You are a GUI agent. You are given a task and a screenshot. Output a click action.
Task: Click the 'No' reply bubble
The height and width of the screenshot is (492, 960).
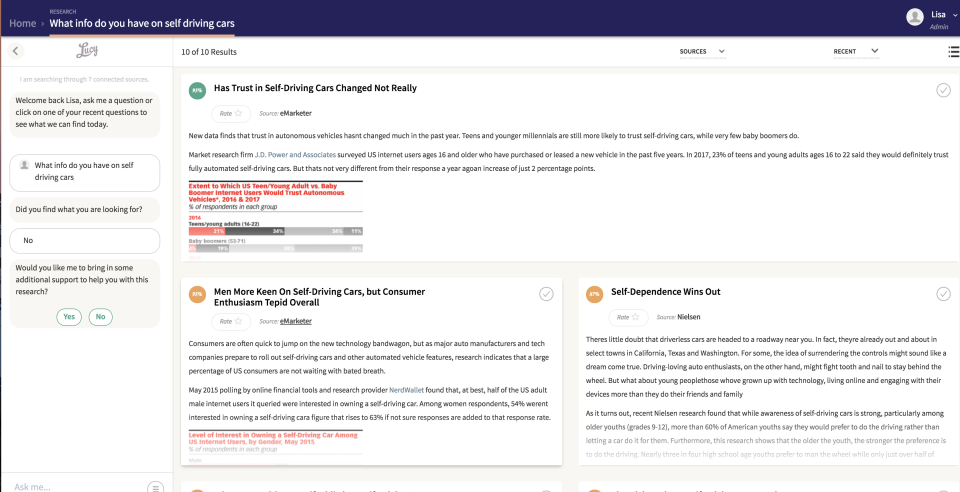click(x=84, y=240)
